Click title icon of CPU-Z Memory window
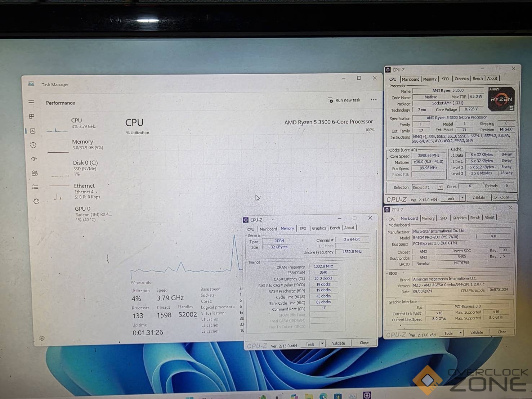 pyautogui.click(x=246, y=220)
